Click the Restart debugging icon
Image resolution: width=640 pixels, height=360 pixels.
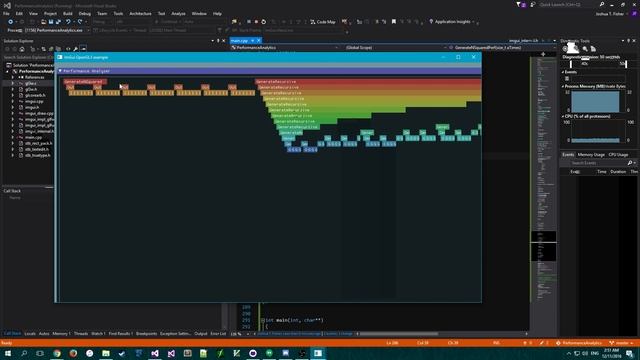coord(264,22)
